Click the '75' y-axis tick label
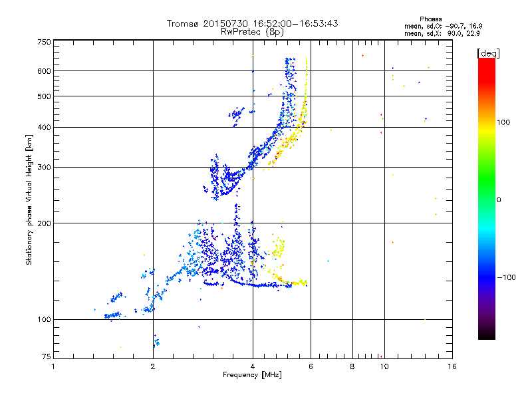This screenshot has height=399, width=532. (47, 356)
